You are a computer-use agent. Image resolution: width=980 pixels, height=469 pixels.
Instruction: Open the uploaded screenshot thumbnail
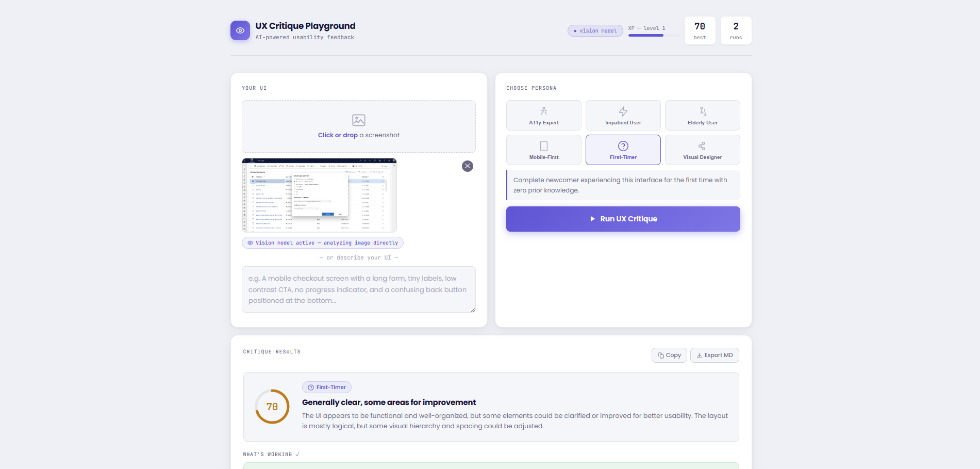[319, 196]
